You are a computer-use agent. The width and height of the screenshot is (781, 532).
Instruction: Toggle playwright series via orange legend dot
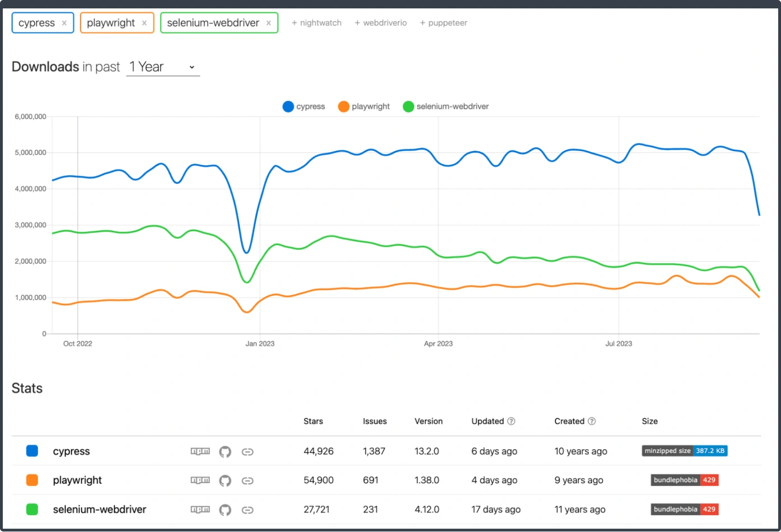pos(344,106)
